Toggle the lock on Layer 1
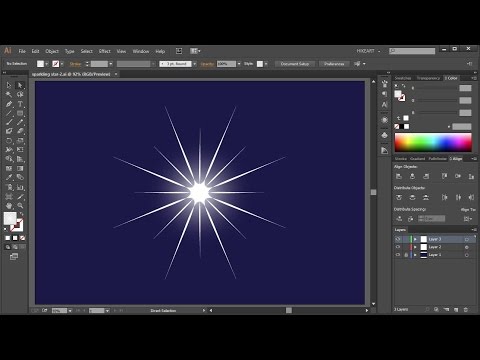The image size is (480, 360). pos(406,255)
